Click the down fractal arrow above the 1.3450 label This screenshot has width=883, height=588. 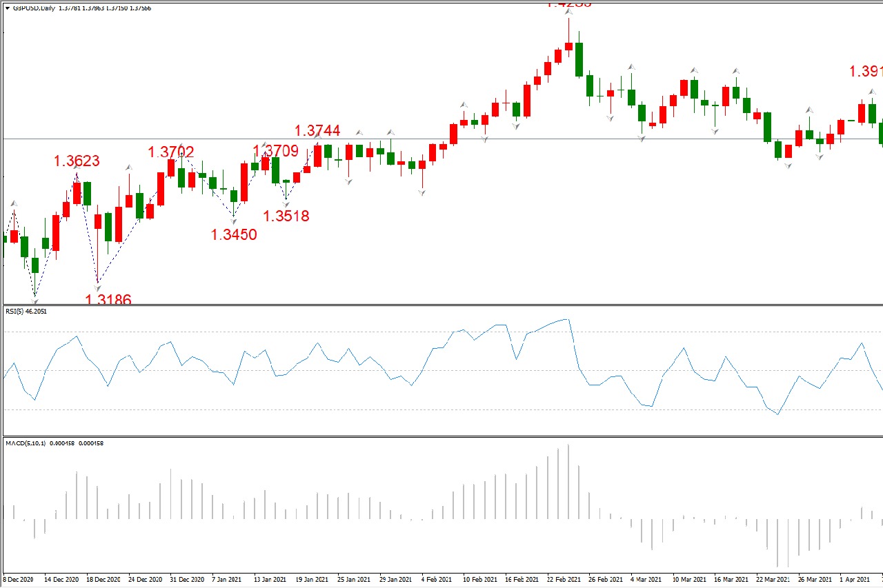point(234,220)
